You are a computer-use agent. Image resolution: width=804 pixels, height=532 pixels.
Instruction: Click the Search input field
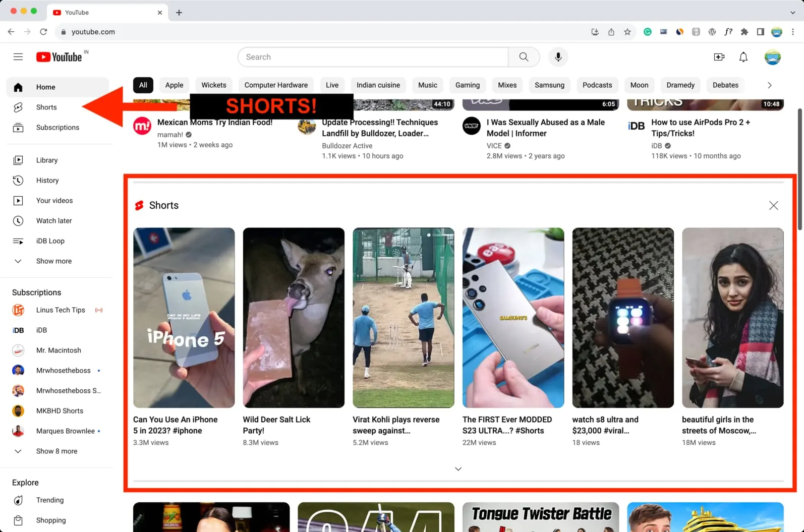coord(373,57)
